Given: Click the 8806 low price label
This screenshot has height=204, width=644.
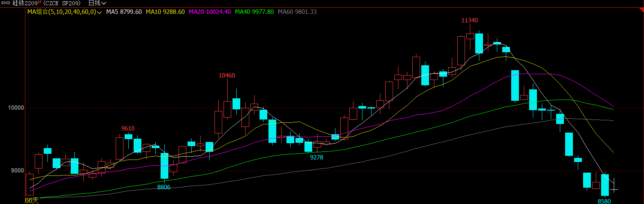Looking at the screenshot, I should (x=163, y=187).
